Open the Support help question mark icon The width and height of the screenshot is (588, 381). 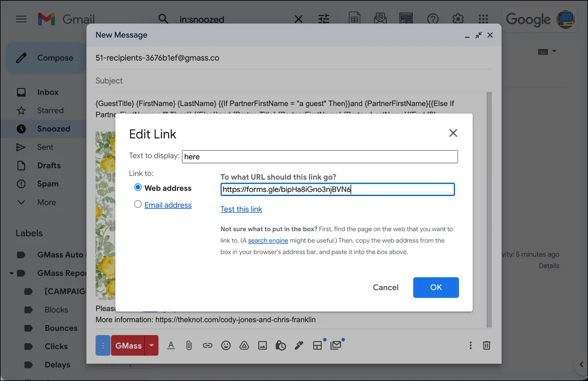[433, 19]
